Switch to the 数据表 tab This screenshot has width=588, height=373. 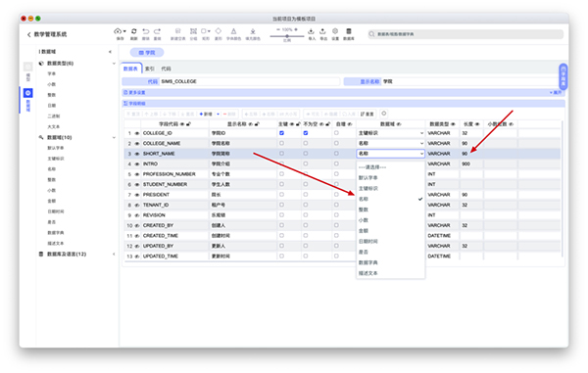click(130, 69)
